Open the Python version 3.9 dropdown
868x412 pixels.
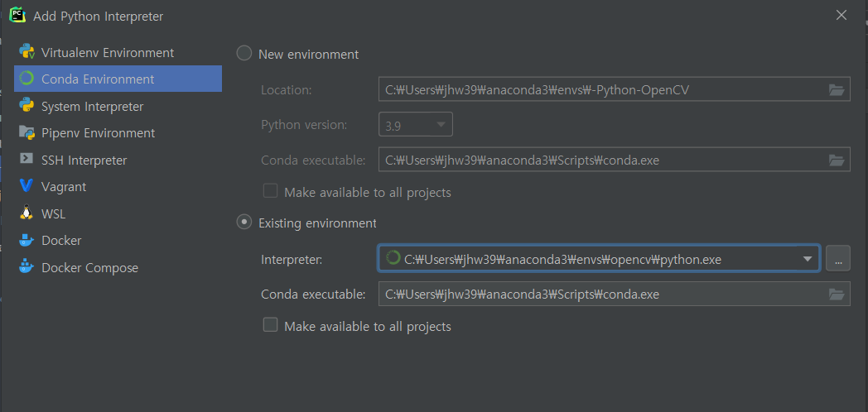(416, 124)
